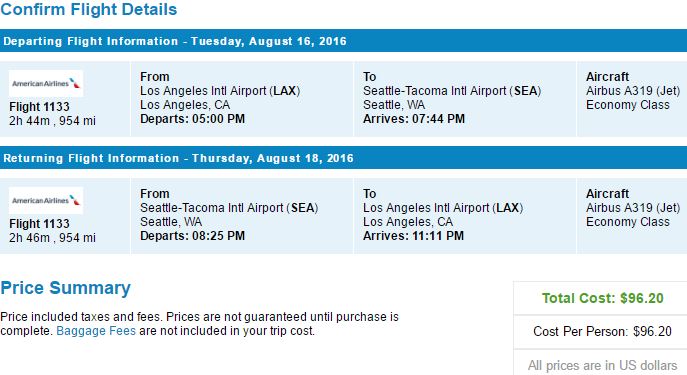687x375 pixels.
Task: Click the Arrives 07:44 PM time
Action: pyautogui.click(x=414, y=119)
